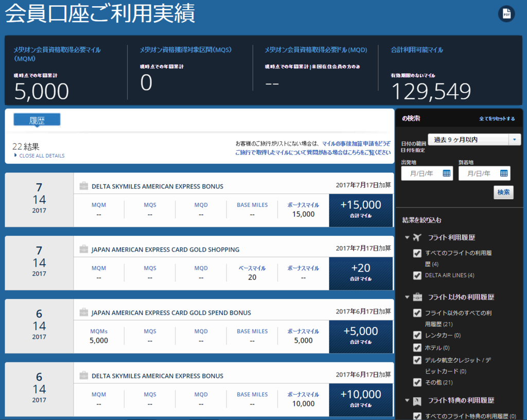Open link about questions on earned miles
Image resolution: width=527 pixels, height=420 pixels.
click(x=313, y=152)
